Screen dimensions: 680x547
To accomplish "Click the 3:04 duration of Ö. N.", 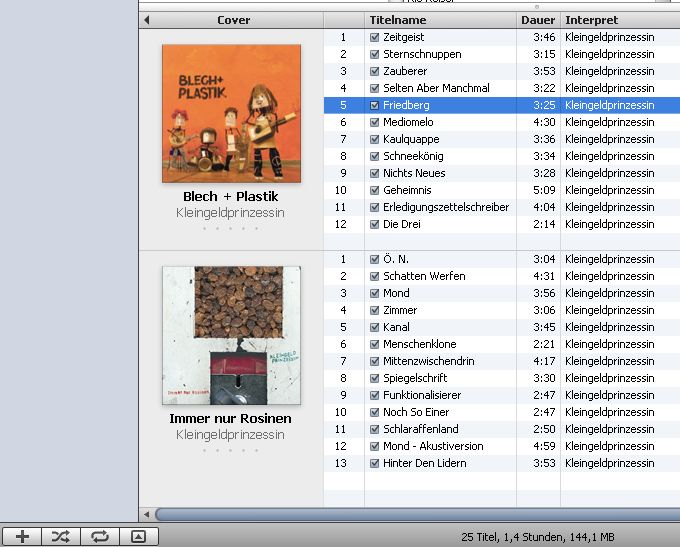I will [544, 259].
